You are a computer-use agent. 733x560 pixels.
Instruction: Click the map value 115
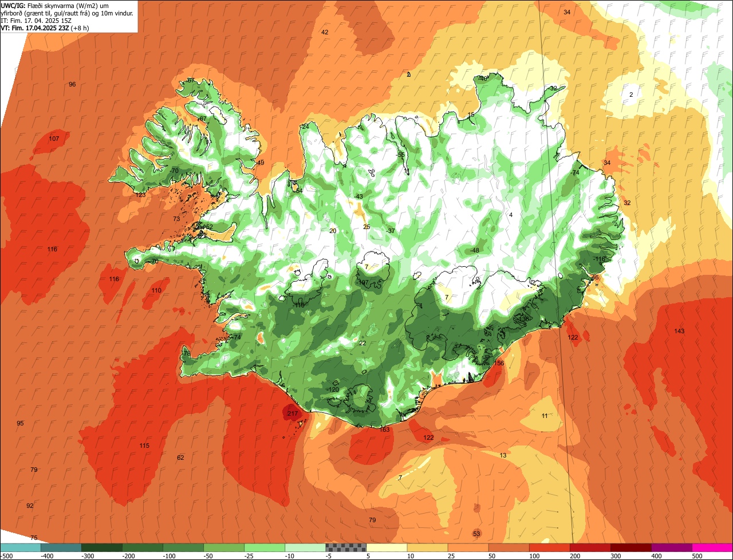[144, 445]
